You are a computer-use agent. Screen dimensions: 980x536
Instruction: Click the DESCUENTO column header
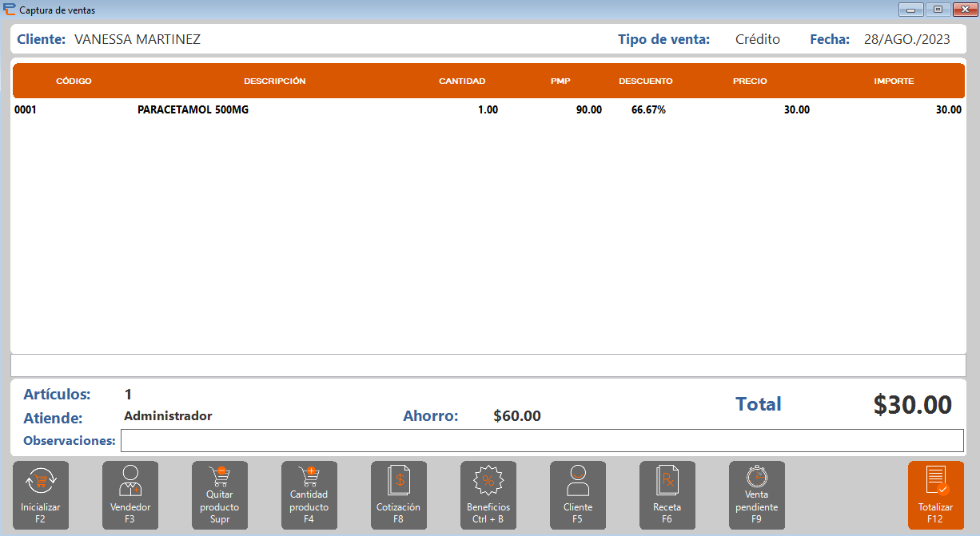646,81
